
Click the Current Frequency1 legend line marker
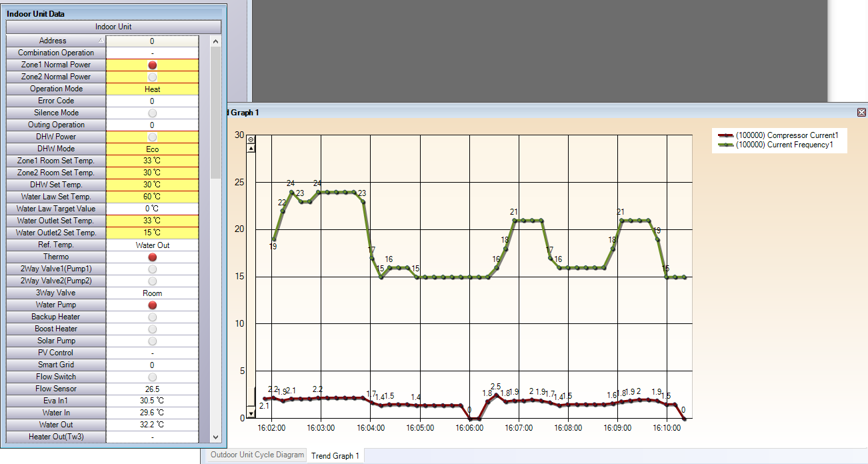pyautogui.click(x=725, y=145)
